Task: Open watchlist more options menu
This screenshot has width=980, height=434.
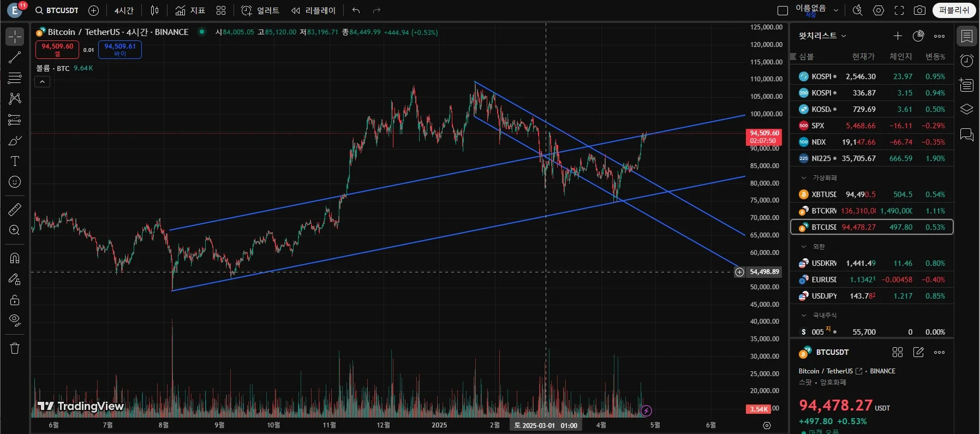Action: pos(939,36)
